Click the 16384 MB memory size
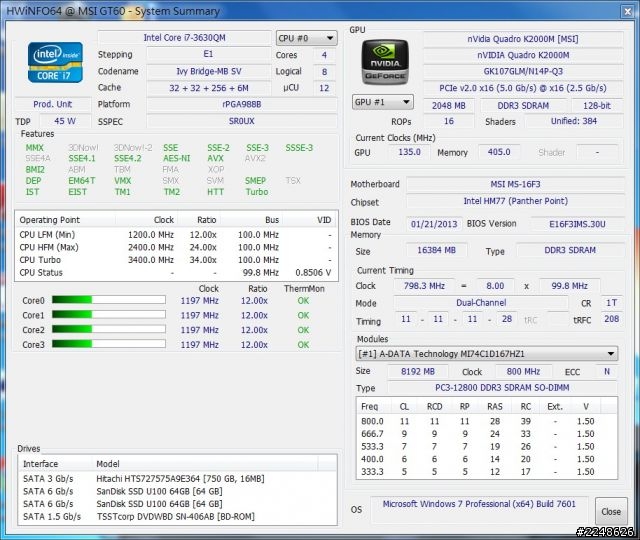This screenshot has width=640, height=540. (x=436, y=250)
